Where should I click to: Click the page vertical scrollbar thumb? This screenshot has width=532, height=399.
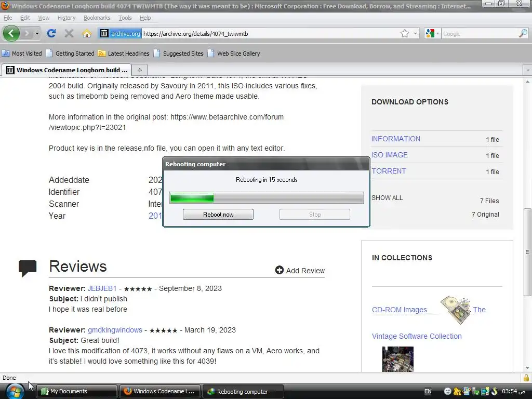coord(527,251)
